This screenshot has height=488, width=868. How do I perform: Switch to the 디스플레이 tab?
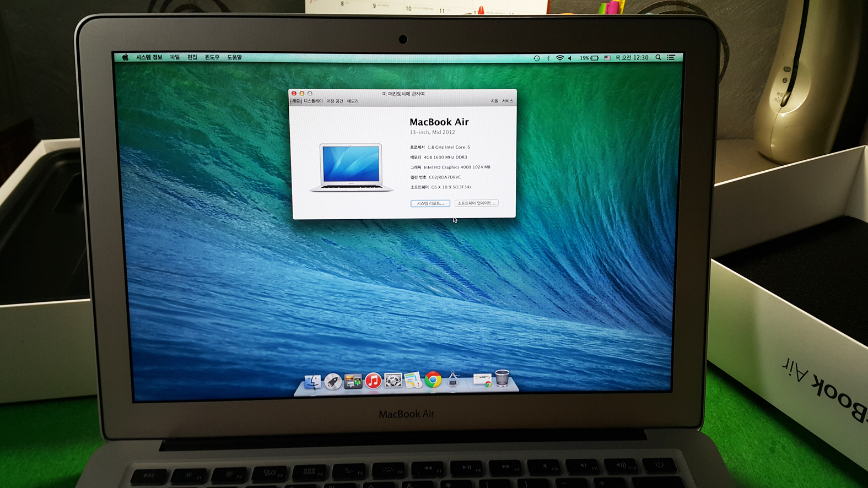(x=313, y=101)
